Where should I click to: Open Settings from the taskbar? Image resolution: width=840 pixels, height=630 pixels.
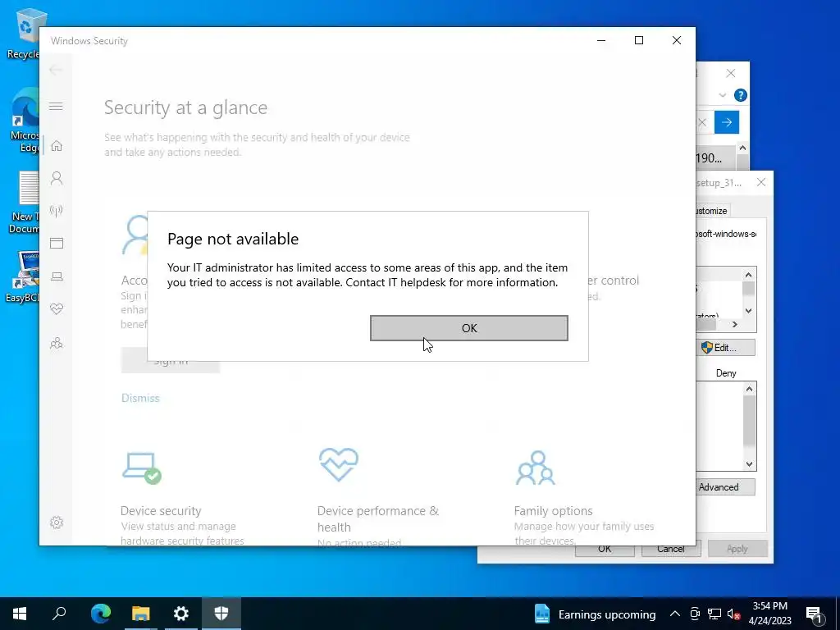click(181, 614)
